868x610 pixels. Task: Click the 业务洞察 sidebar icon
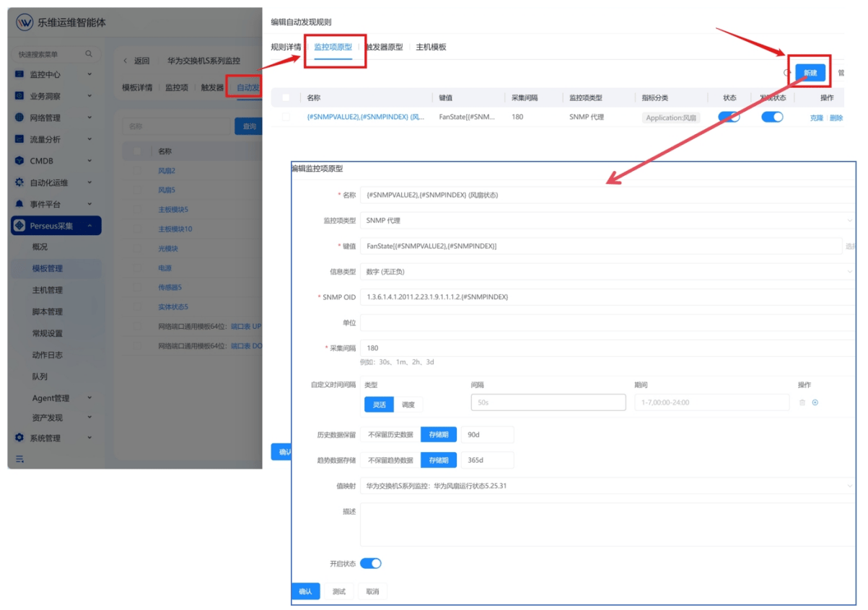(19, 96)
